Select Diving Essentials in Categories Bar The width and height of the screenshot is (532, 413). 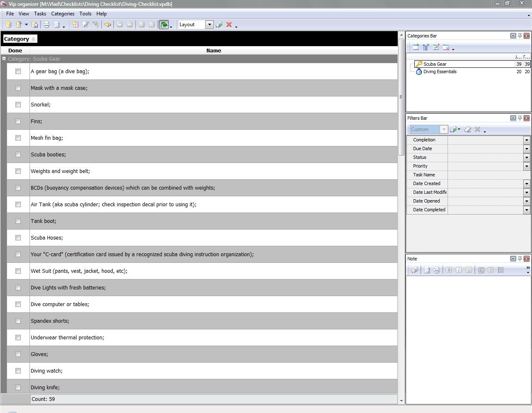point(440,72)
